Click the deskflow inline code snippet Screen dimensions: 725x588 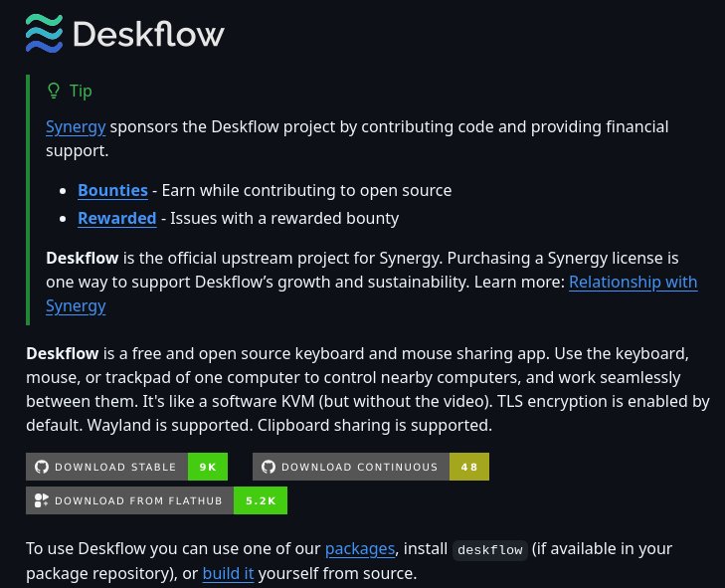489,549
